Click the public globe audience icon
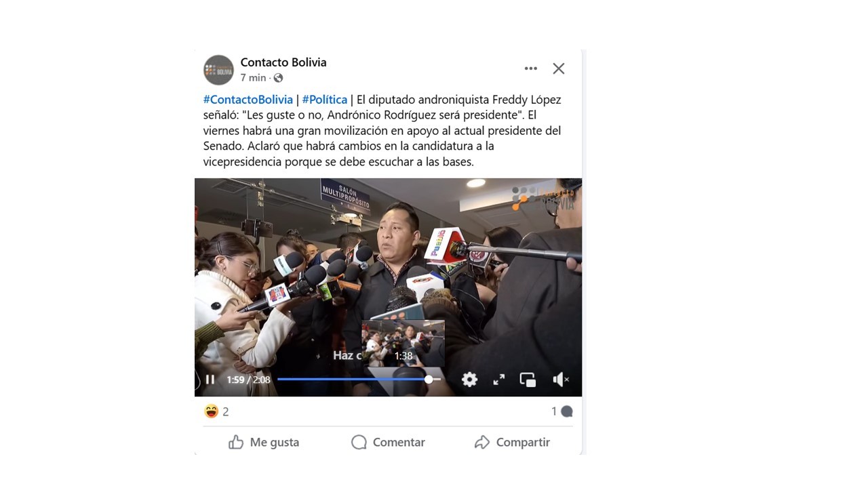 [x=278, y=78]
